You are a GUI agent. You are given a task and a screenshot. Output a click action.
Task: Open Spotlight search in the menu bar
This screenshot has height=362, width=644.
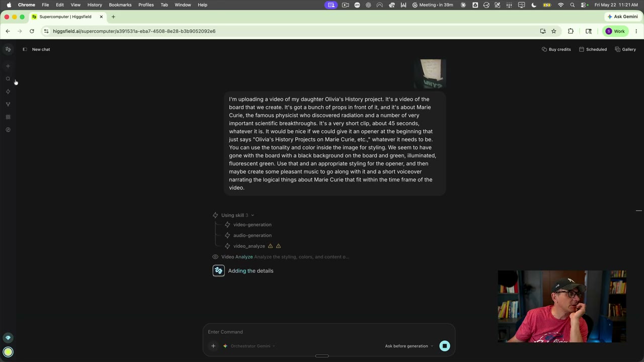(573, 5)
